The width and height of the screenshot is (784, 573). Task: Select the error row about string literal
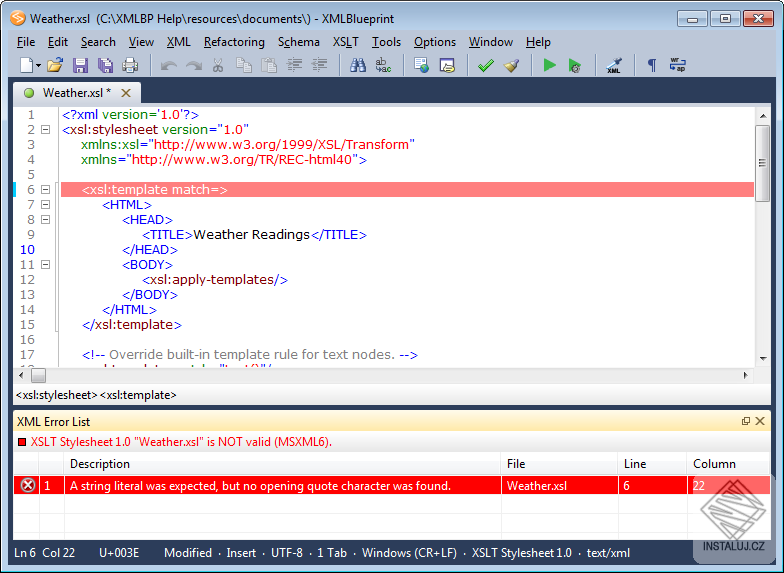coord(260,486)
